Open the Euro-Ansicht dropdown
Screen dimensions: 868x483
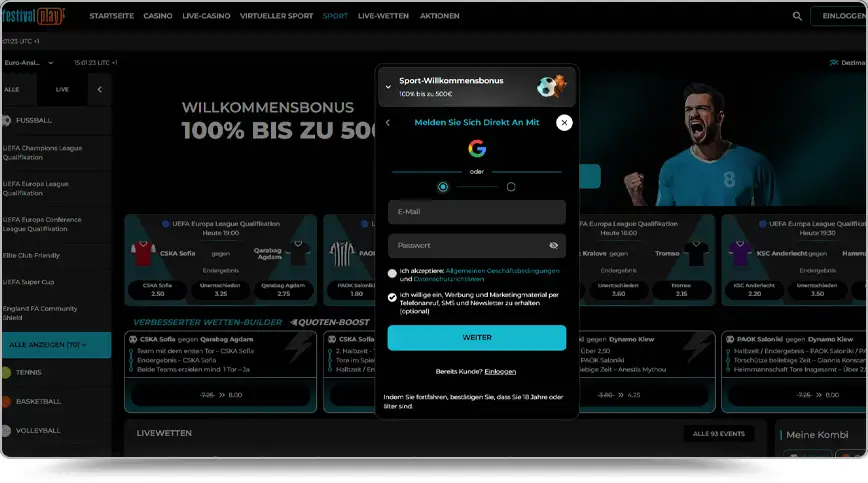(29, 63)
